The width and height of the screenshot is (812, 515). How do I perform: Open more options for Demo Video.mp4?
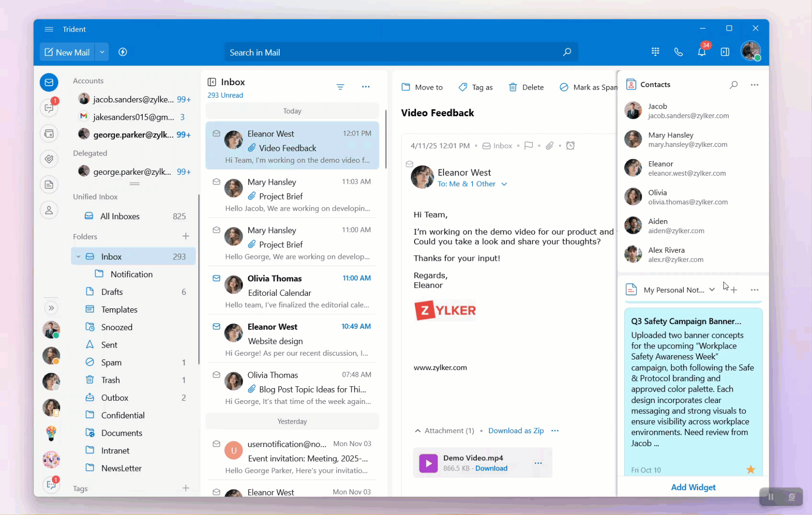(538, 463)
